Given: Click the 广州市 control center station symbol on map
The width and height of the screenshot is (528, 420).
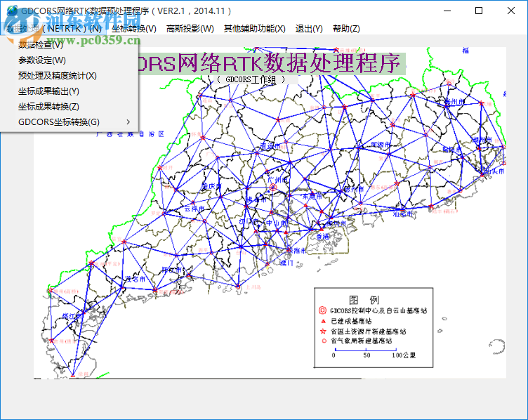Looking at the screenshot, I should click(273, 188).
